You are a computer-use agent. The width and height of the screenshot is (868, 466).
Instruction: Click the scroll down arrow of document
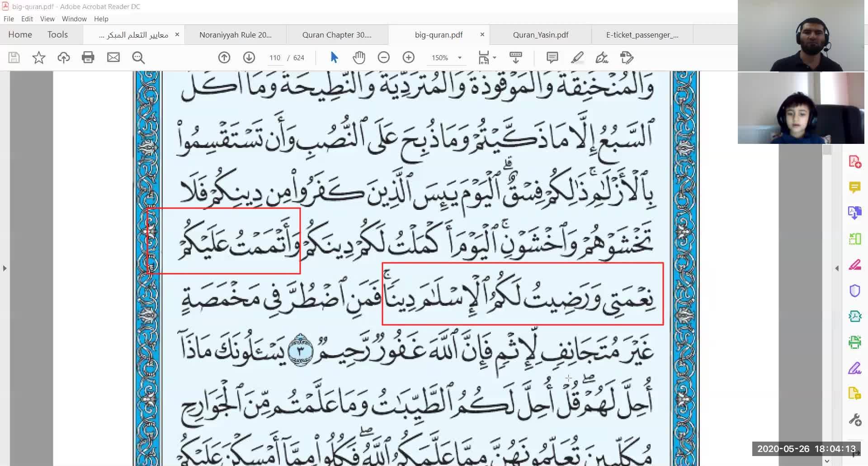(x=827, y=461)
